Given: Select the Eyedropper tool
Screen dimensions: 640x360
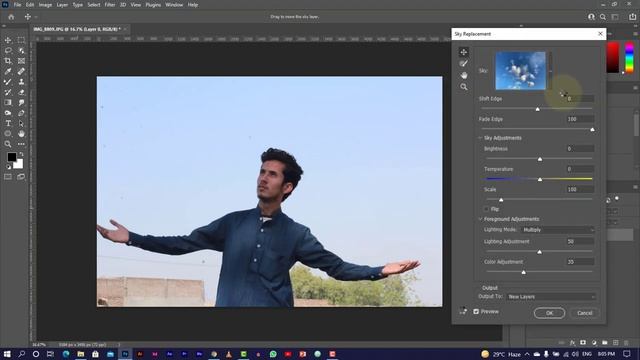Looking at the screenshot, I should coord(8,71).
